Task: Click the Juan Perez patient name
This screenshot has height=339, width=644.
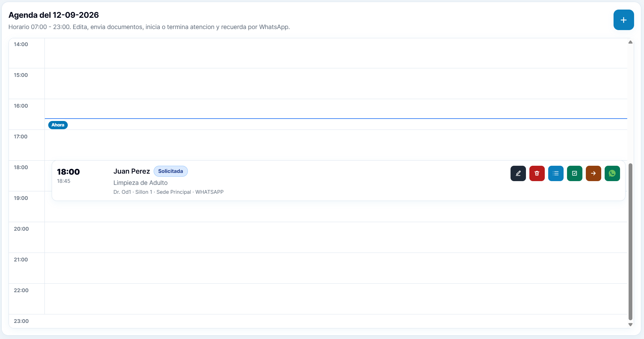Action: [x=131, y=171]
